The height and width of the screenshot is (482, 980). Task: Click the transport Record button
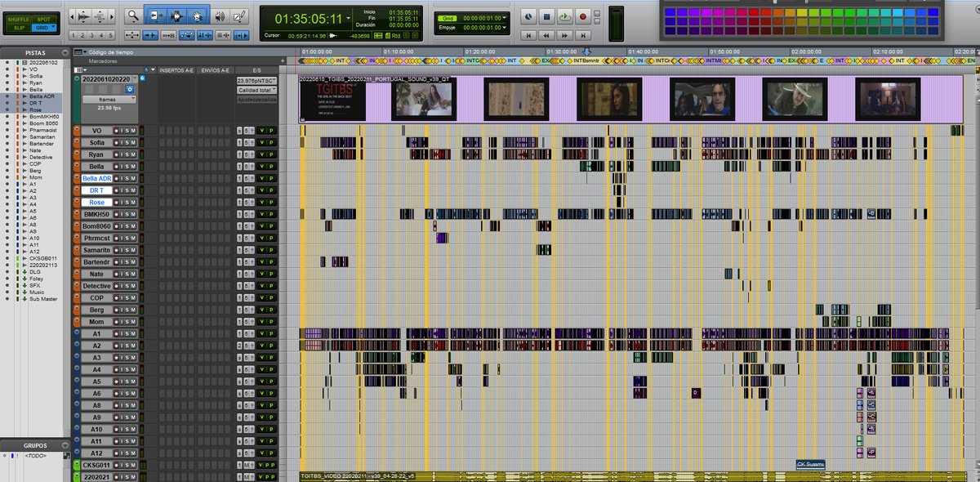pyautogui.click(x=583, y=16)
